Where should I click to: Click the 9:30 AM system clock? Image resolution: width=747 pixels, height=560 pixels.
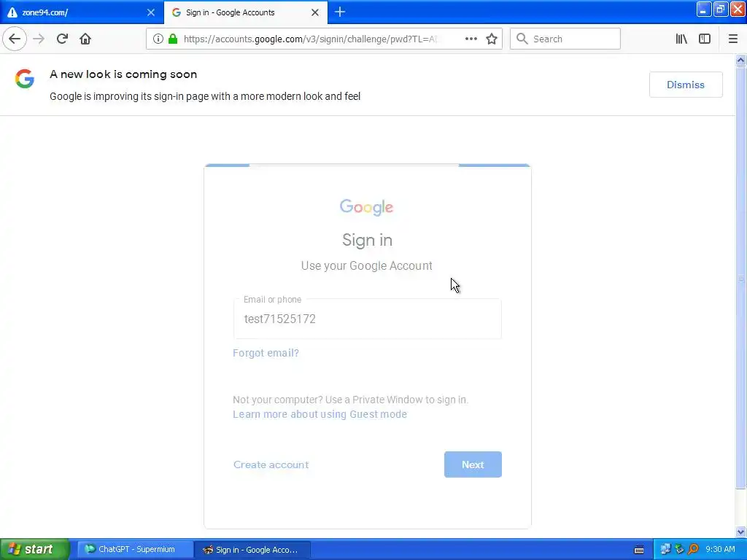tap(720, 549)
